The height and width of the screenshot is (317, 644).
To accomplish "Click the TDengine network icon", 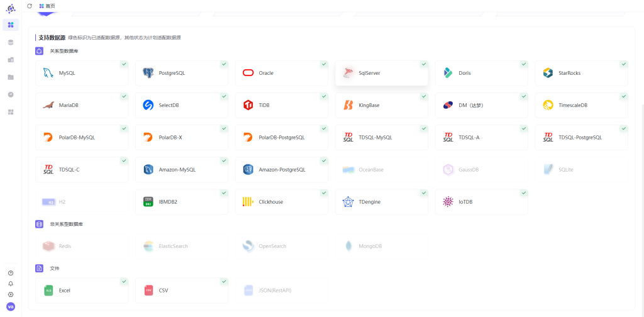I will [348, 202].
